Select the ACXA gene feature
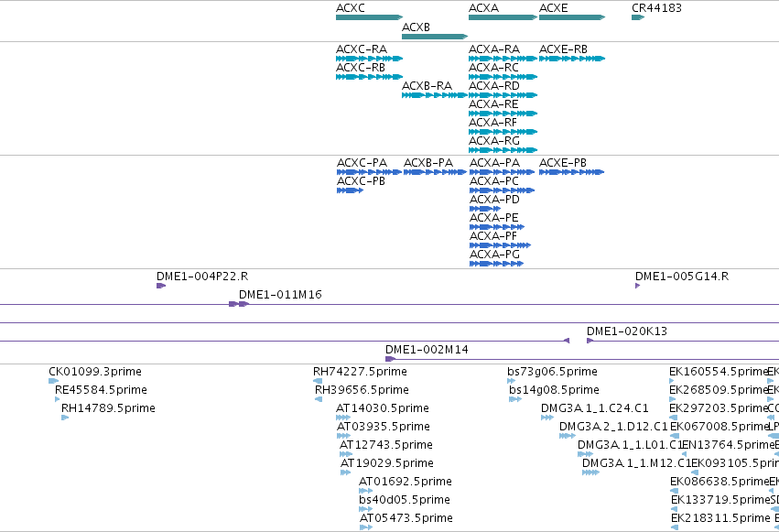Screen dimensions: 779x532 503,17
